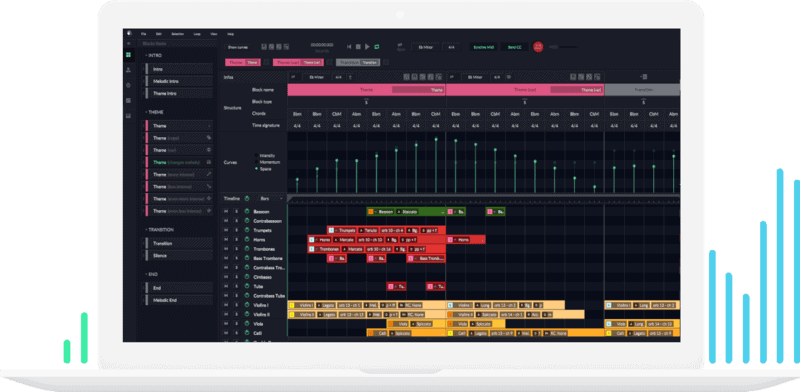Viewport: 800px width, 392px height.
Task: Solo the Celli track
Action: [236, 333]
